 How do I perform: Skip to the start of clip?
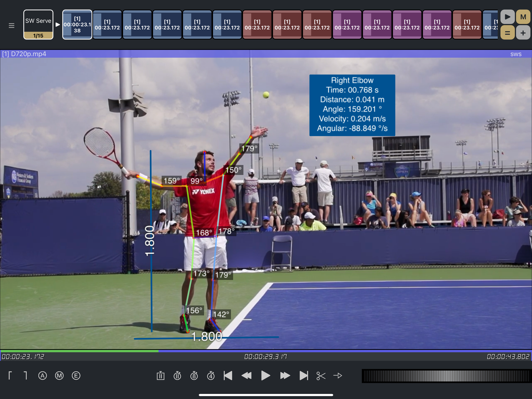tap(228, 375)
